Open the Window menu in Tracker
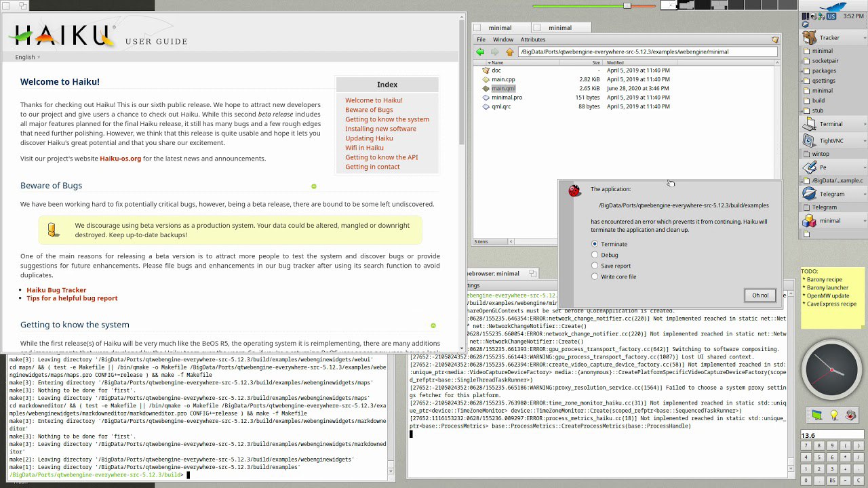868x488 pixels. (503, 40)
